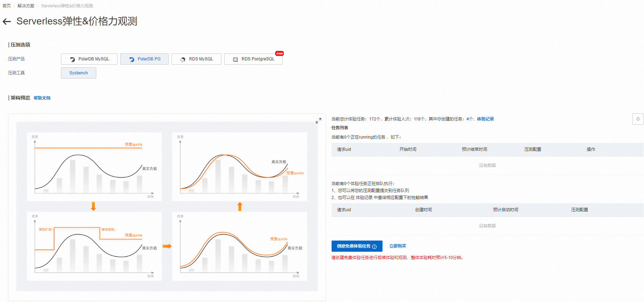Click the 预计启动时间 column header

[506, 210]
